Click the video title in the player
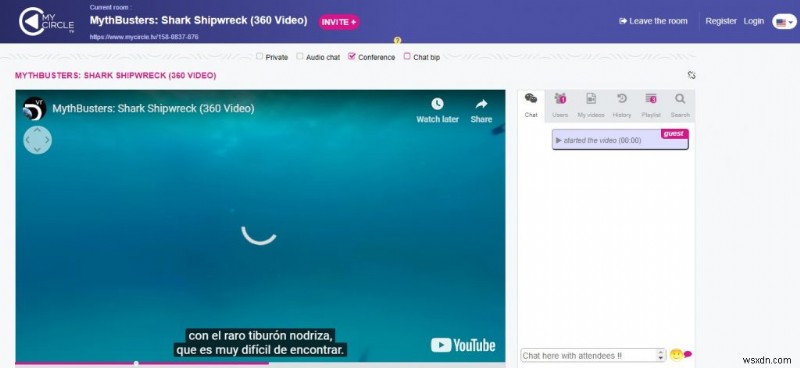The height and width of the screenshot is (368, 800). [x=153, y=109]
